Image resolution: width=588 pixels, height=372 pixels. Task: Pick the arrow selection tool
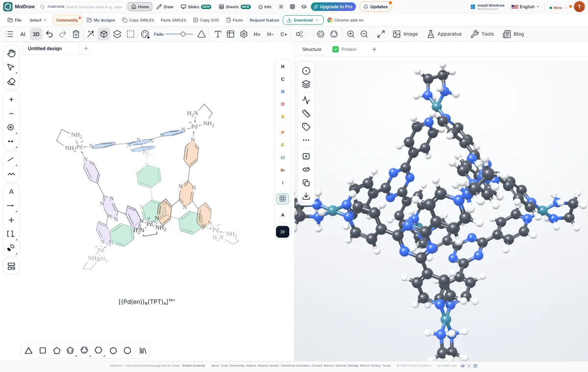pos(11,68)
